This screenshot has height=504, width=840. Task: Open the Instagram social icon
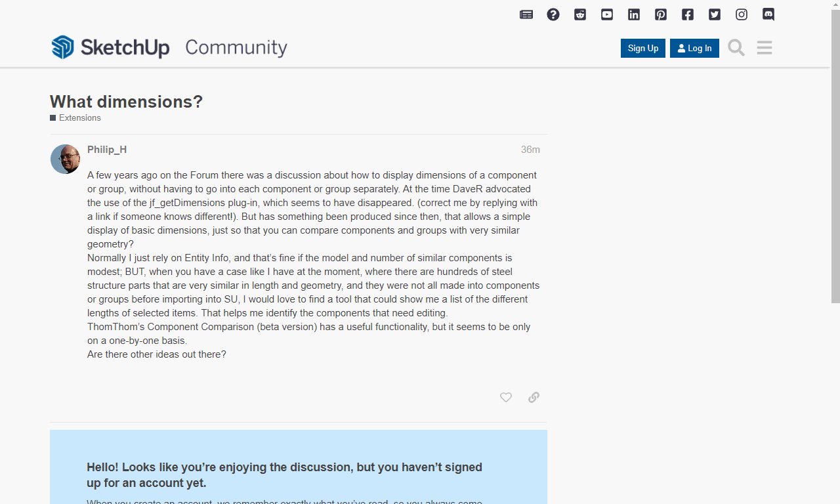tap(742, 14)
